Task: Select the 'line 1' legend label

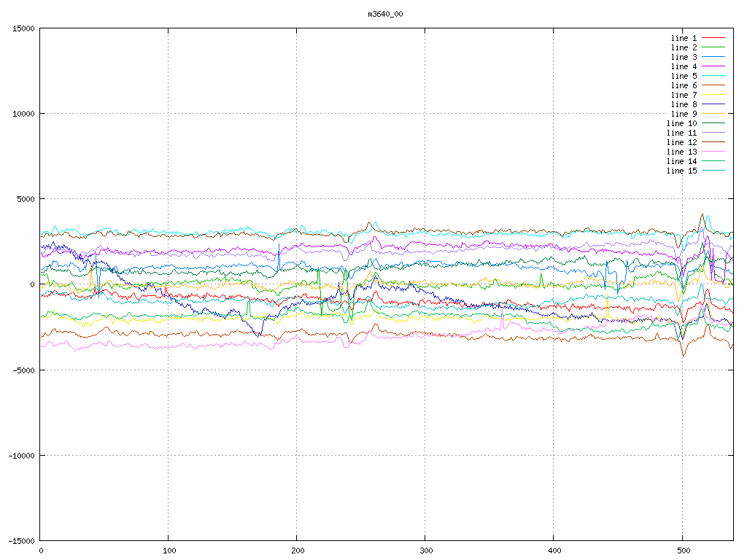Action: click(x=684, y=38)
